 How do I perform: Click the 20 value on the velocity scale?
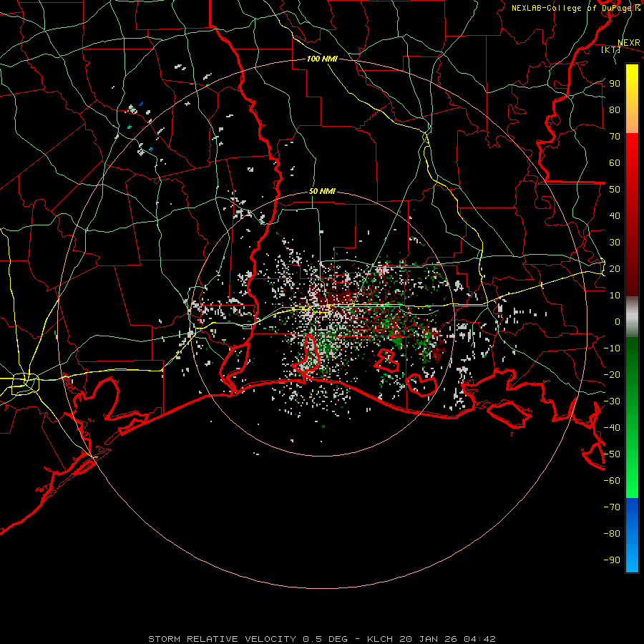click(615, 269)
